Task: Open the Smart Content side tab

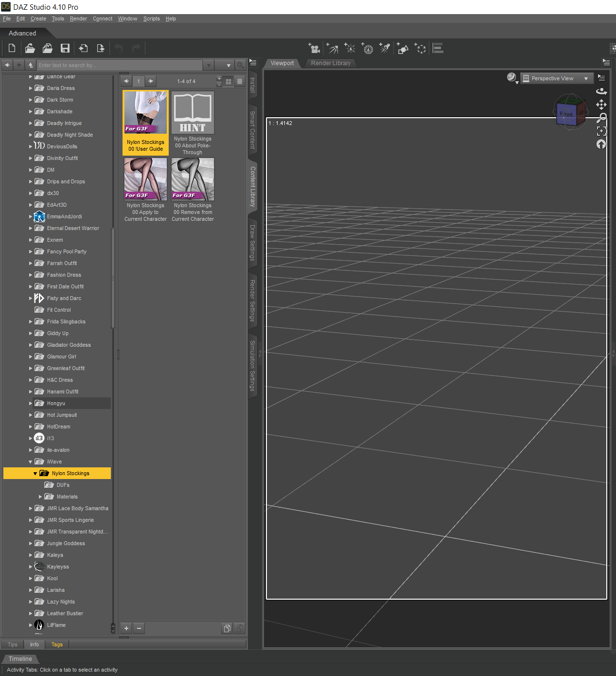Action: coord(252,130)
